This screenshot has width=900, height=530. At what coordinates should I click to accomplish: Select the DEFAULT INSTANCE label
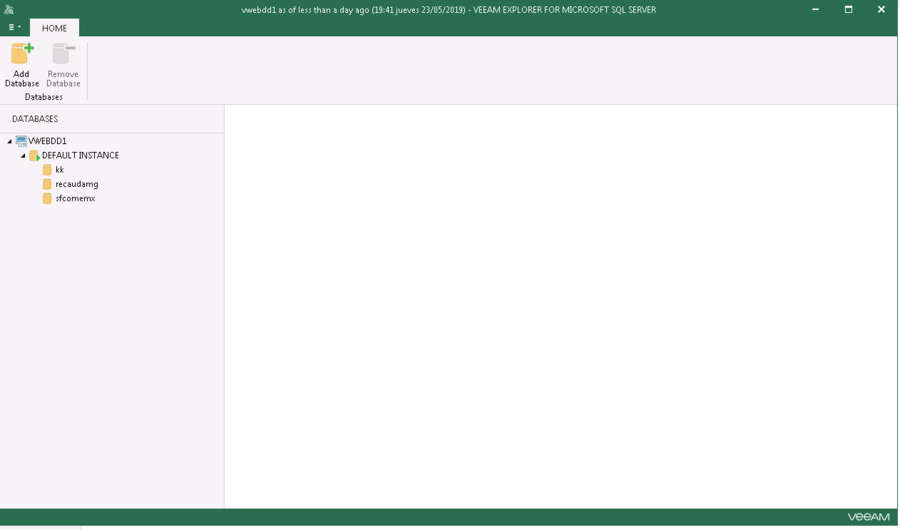80,156
